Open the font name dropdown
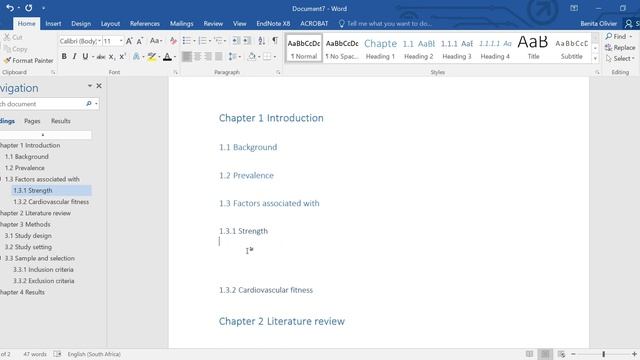 coord(100,41)
